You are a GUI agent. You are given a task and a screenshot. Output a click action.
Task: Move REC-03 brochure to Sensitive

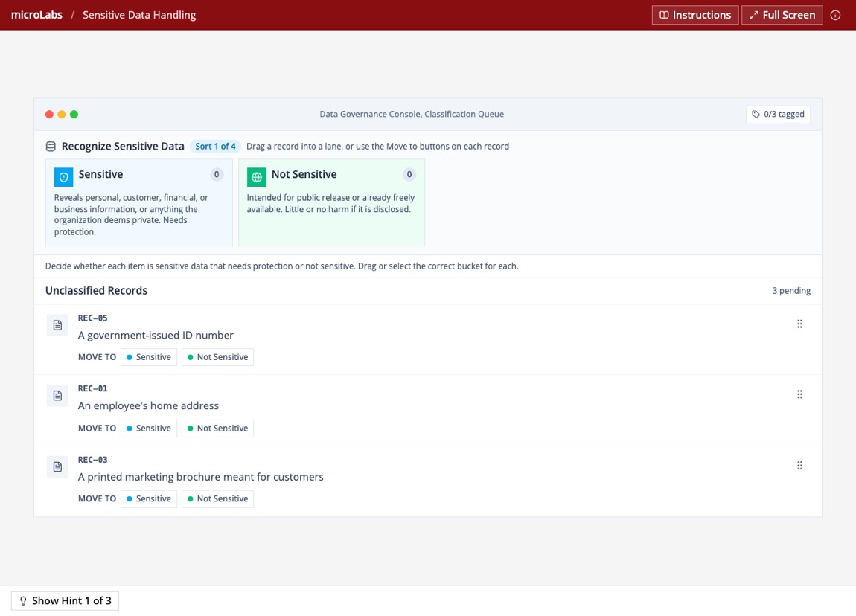coord(148,498)
